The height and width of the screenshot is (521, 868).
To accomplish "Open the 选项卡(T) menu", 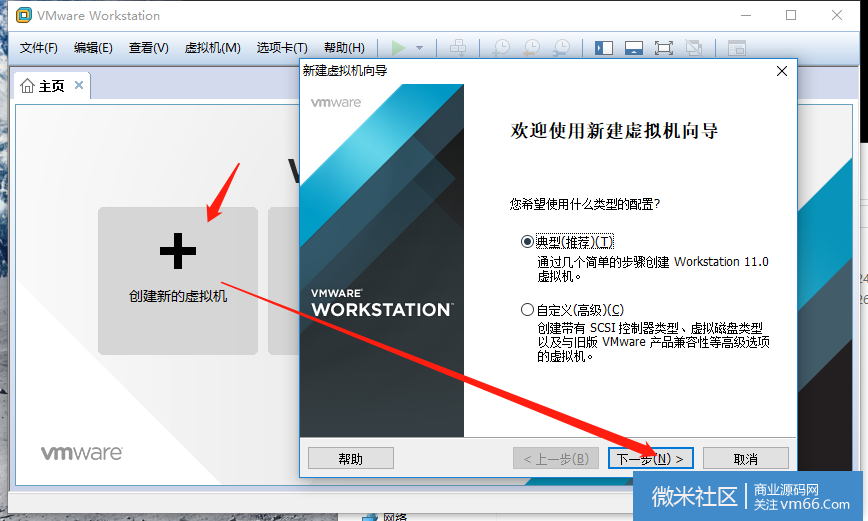I will (x=282, y=48).
